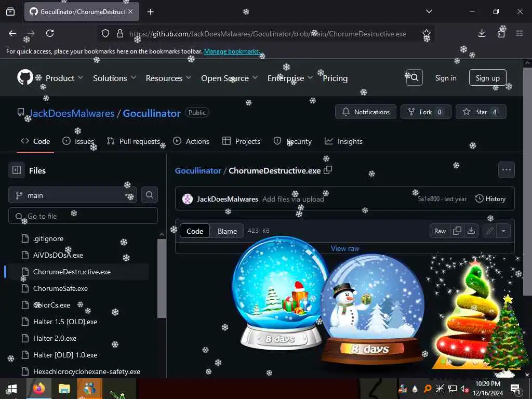The image size is (532, 399).
Task: Open the Windows Start menu
Action: tap(12, 389)
